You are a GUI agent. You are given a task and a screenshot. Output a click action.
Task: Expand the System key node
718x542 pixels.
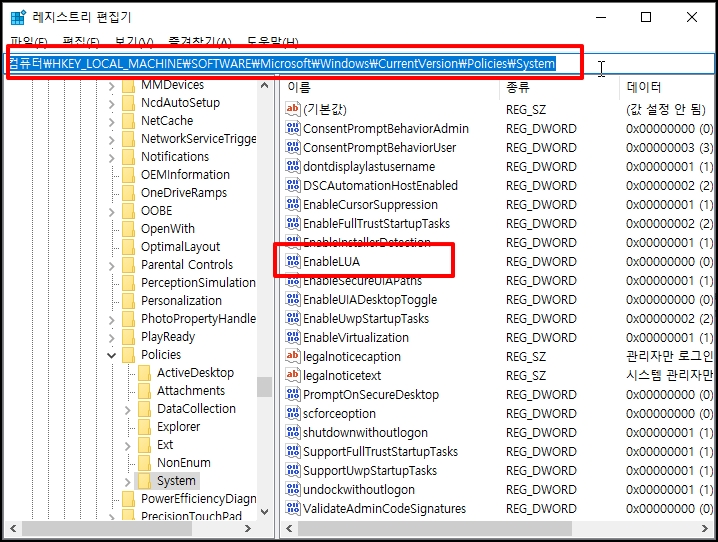[x=128, y=482]
